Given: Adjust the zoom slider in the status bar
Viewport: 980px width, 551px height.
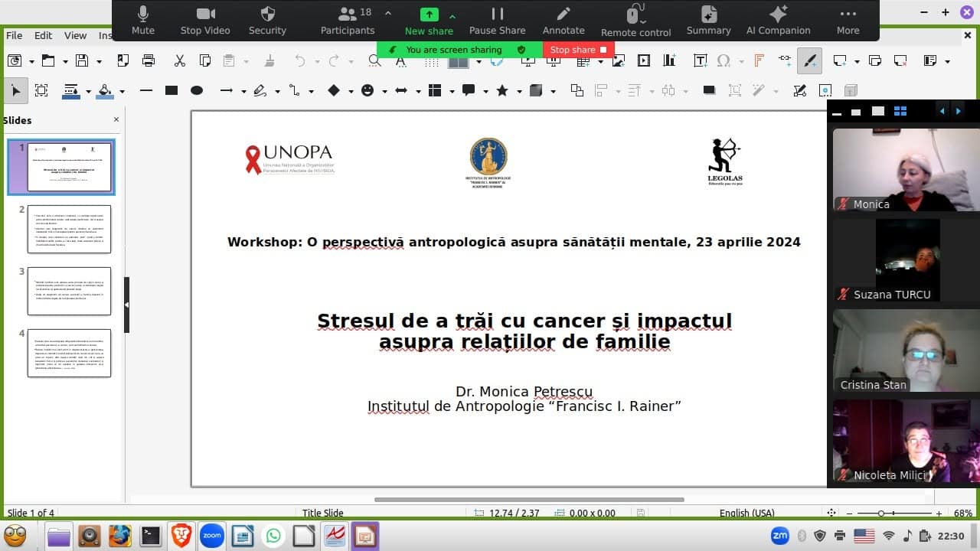Looking at the screenshot, I should click(881, 514).
